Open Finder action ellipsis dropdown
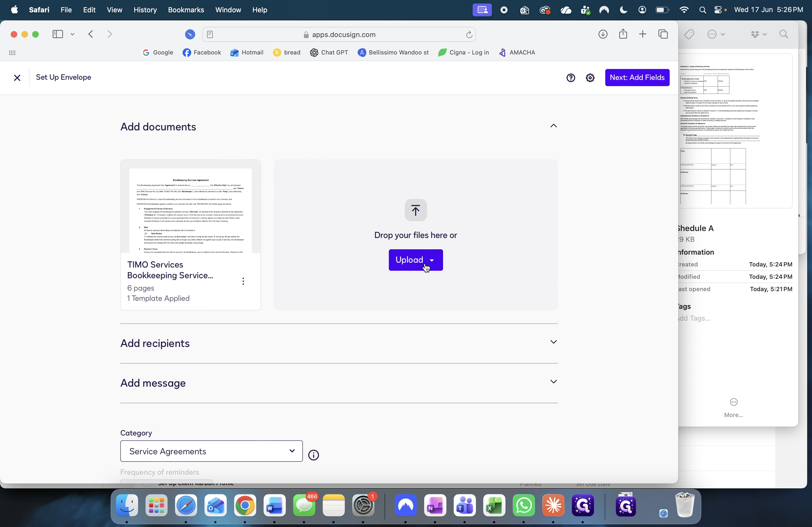Screen dimensions: 812x527 click(716, 34)
